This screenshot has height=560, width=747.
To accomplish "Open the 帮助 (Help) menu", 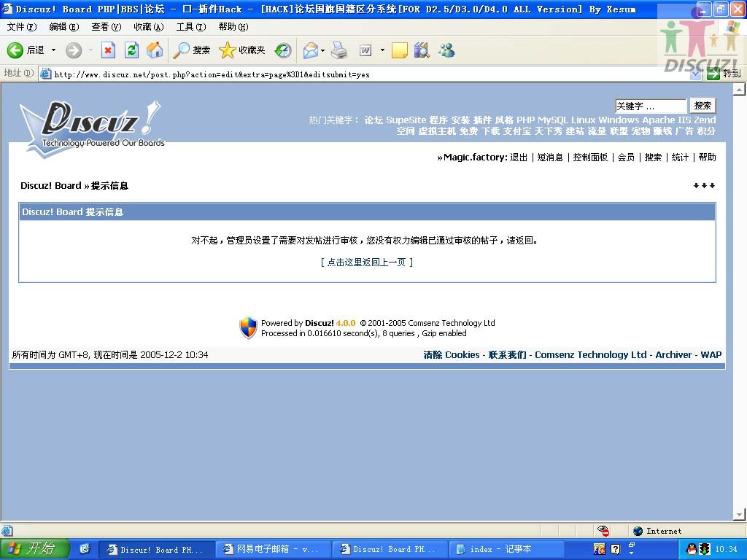I will (x=233, y=27).
